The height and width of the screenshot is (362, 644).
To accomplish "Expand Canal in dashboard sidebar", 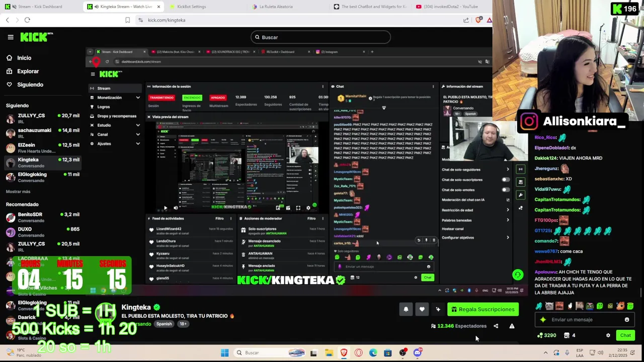I will [116, 134].
